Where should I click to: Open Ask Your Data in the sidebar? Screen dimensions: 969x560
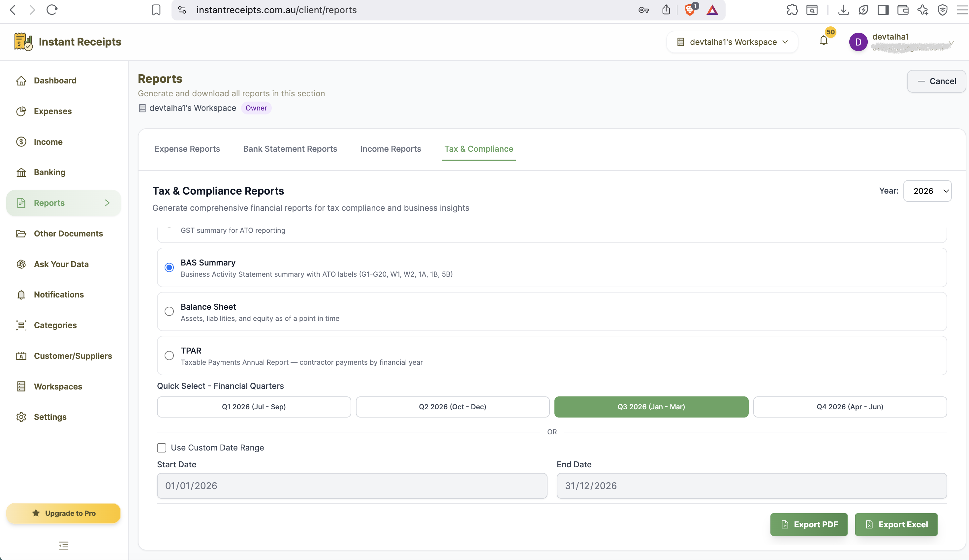click(63, 264)
